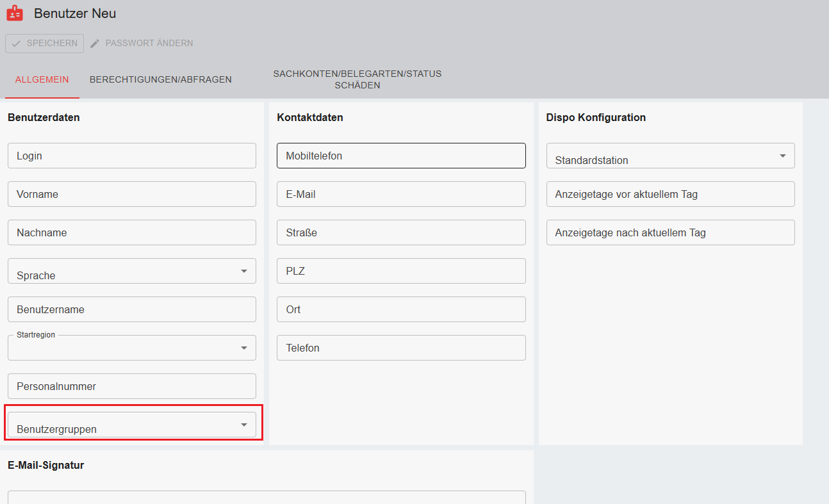This screenshot has width=829, height=504.
Task: Click the pencil icon for Passwort ändern
Action: tap(95, 44)
